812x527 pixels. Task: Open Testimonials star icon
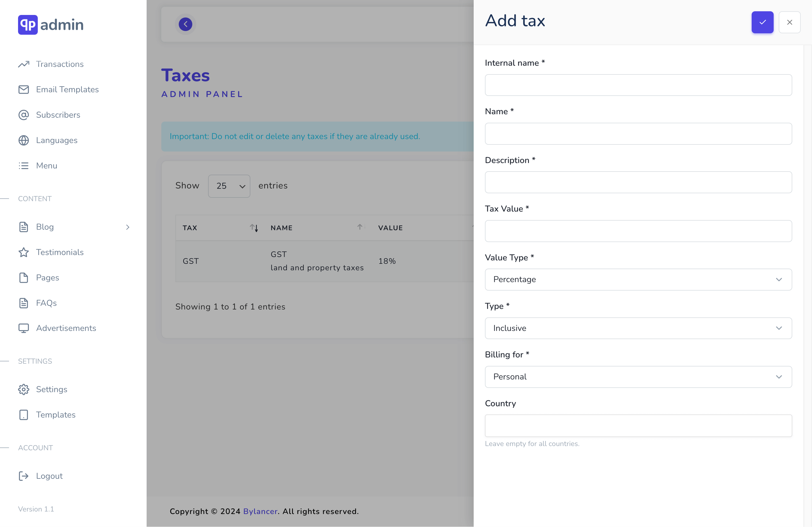click(23, 252)
